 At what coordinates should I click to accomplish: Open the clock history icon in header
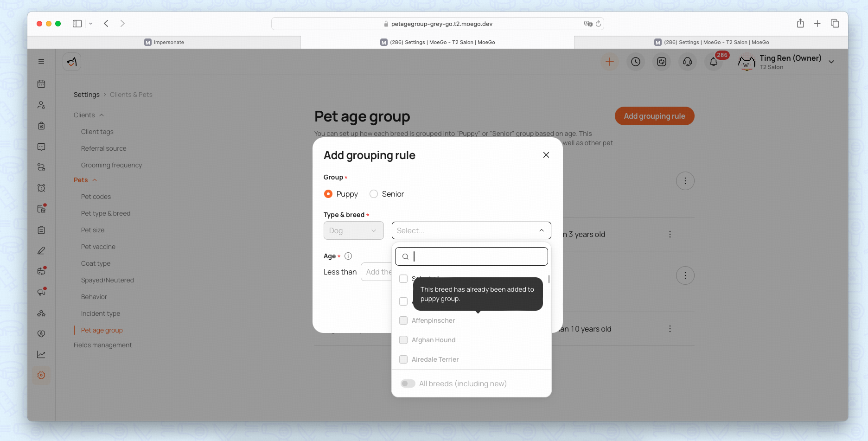(x=635, y=62)
